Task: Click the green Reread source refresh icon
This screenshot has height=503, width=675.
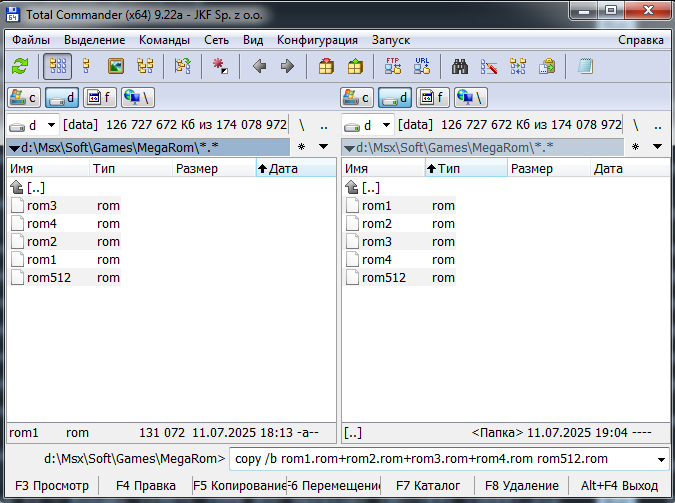Action: (x=20, y=66)
